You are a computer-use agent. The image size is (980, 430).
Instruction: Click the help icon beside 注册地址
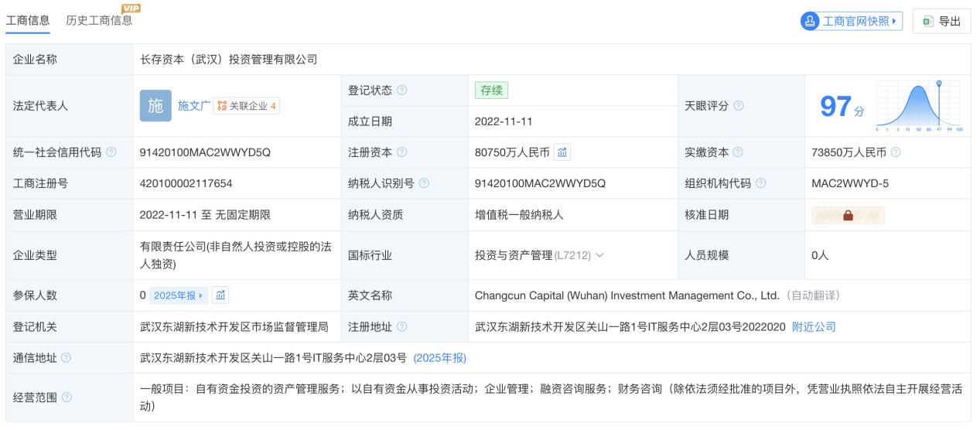click(402, 326)
